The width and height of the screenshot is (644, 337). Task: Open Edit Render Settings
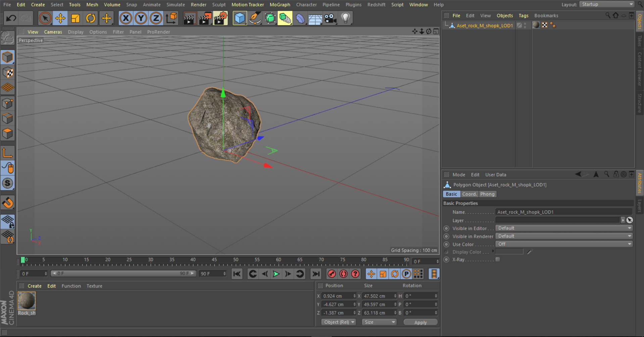point(220,18)
